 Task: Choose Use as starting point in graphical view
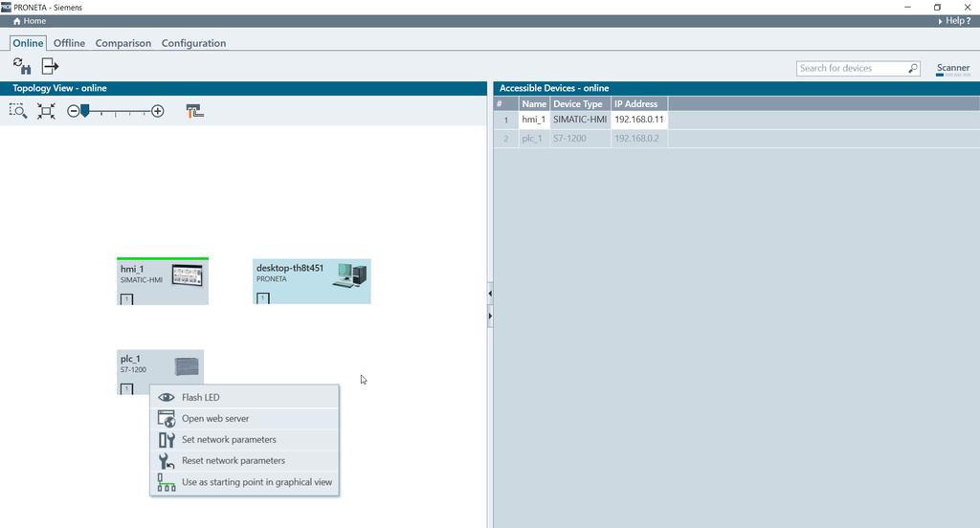[x=244, y=482]
